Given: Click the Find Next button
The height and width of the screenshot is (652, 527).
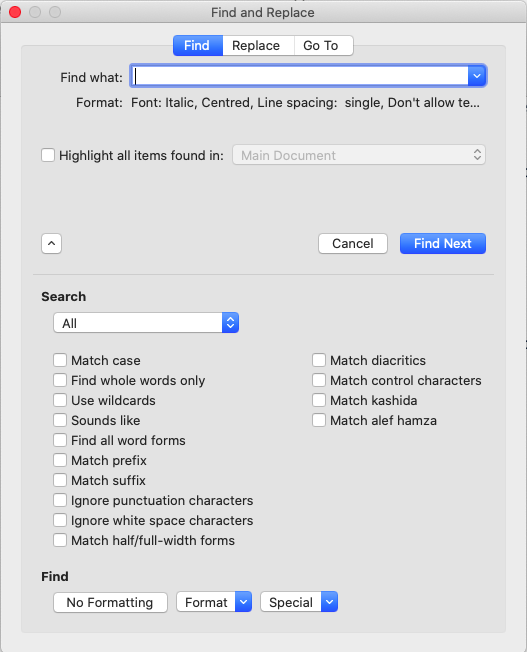Looking at the screenshot, I should [443, 243].
